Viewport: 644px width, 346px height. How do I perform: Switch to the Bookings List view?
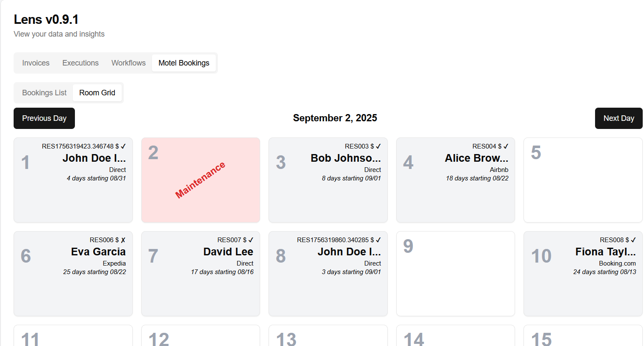point(44,92)
